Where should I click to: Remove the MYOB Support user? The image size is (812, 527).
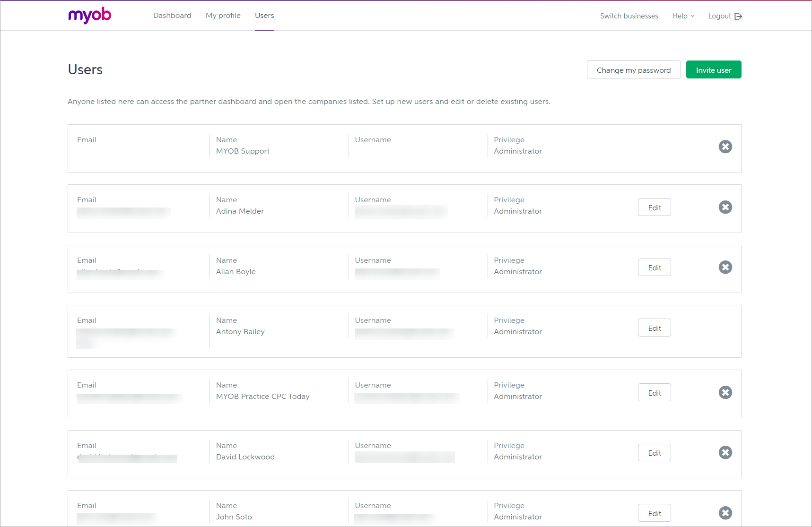[x=725, y=147]
